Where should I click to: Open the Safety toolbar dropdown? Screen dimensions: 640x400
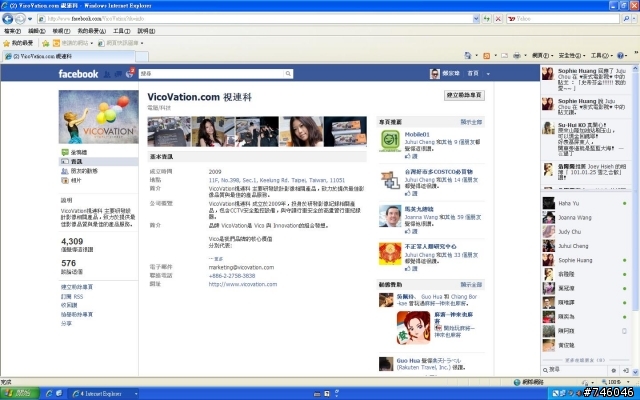[x=572, y=56]
